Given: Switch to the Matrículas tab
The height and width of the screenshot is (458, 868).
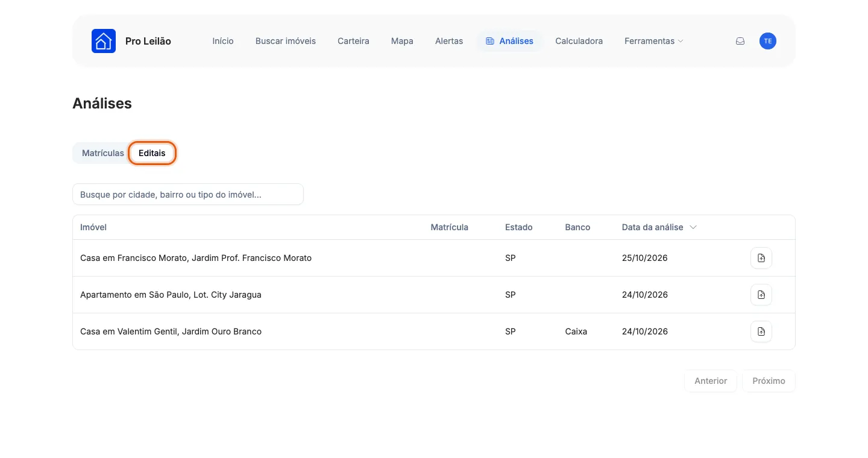Looking at the screenshot, I should point(103,153).
